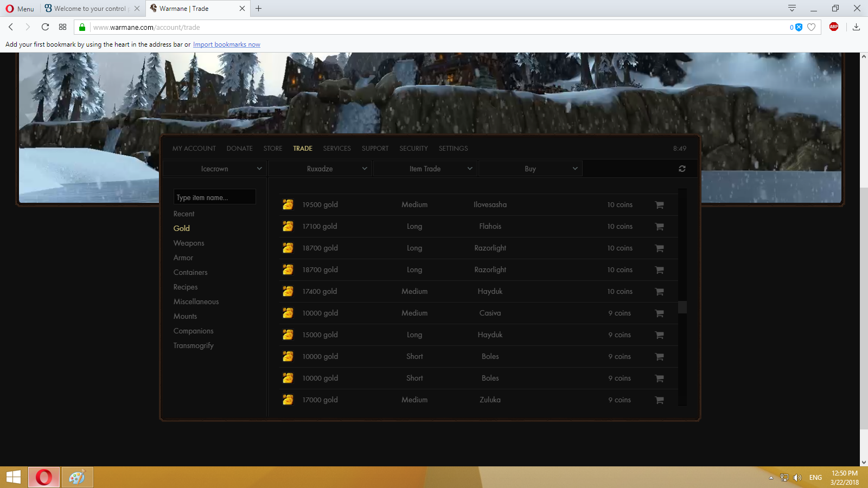Click cart icon for 10000 gold Casiva listing
Viewport: 868px width, 488px height.
[x=659, y=313]
